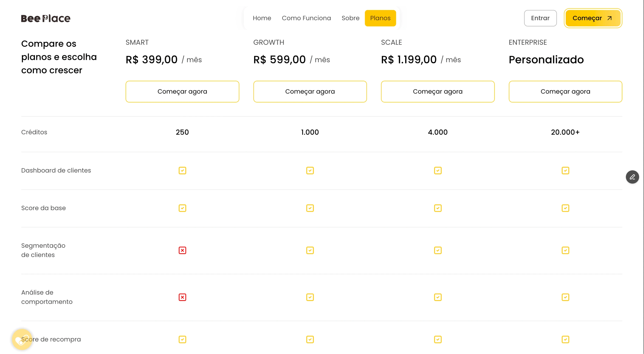Screen dimensions: 644x354
Task: Click SCALE check icon for Dashboard de clientes
Action: coord(438,171)
